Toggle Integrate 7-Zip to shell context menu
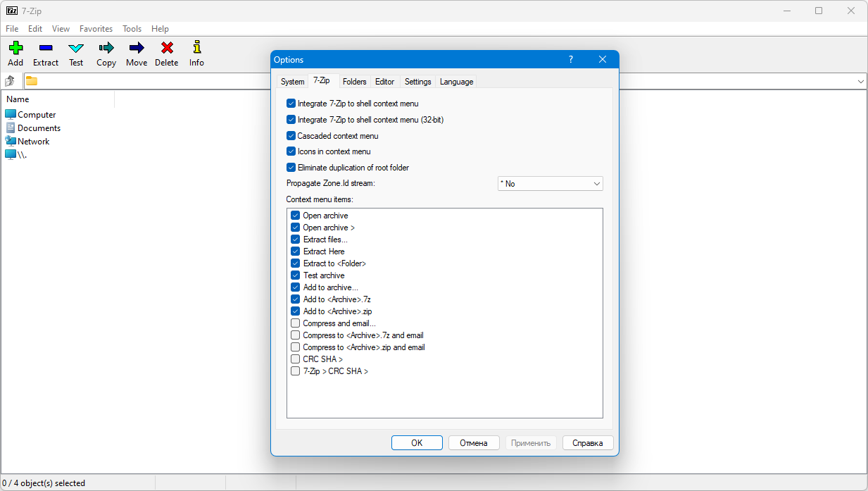 pos(291,104)
